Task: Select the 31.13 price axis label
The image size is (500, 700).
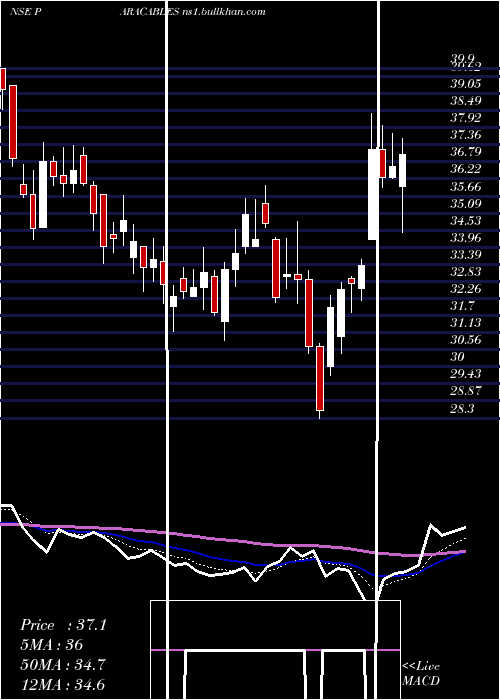Action: pyautogui.click(x=466, y=322)
